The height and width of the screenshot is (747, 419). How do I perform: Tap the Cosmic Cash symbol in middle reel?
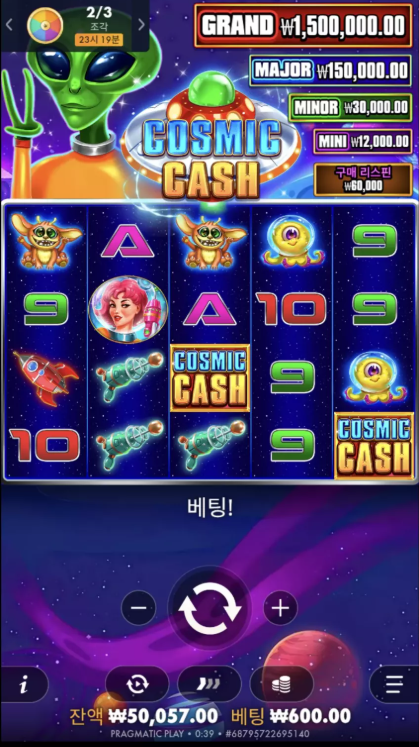tap(210, 378)
